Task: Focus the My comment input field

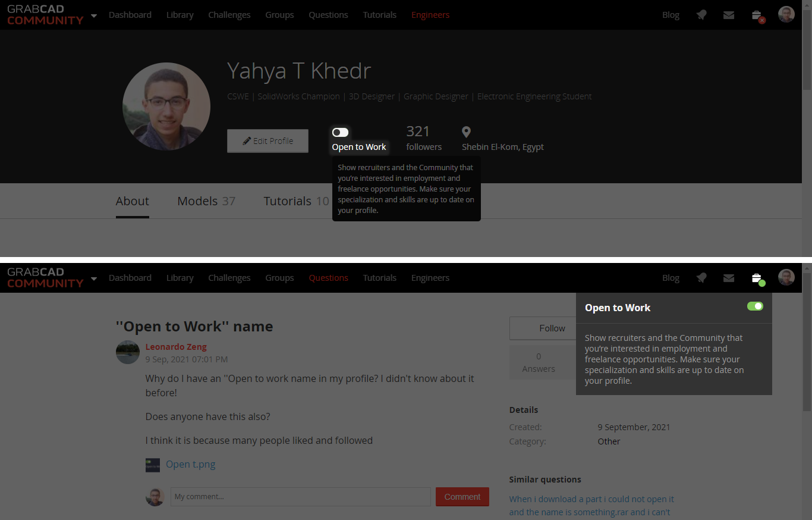Action: [301, 497]
